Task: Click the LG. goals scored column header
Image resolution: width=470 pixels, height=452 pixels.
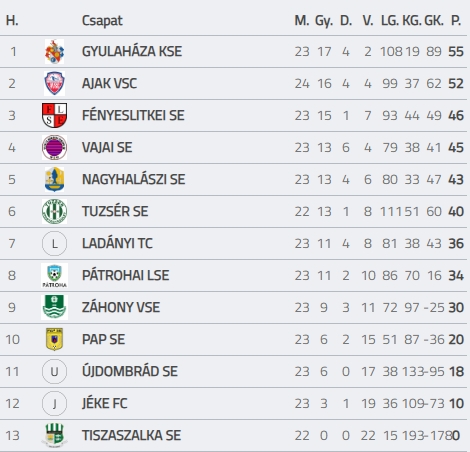Action: pyautogui.click(x=390, y=21)
